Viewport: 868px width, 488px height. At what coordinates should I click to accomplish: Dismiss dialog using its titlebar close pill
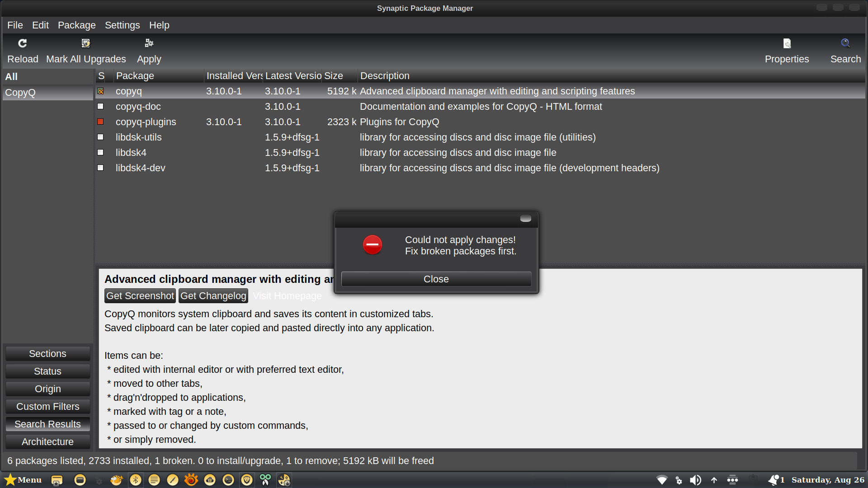pyautogui.click(x=525, y=219)
